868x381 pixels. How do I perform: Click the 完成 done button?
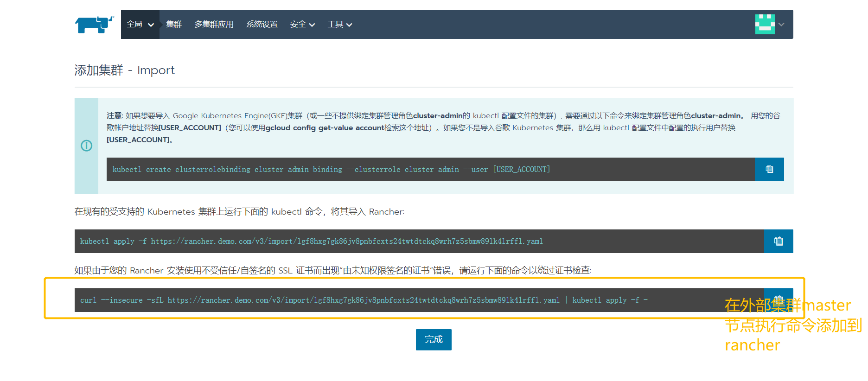pos(434,339)
